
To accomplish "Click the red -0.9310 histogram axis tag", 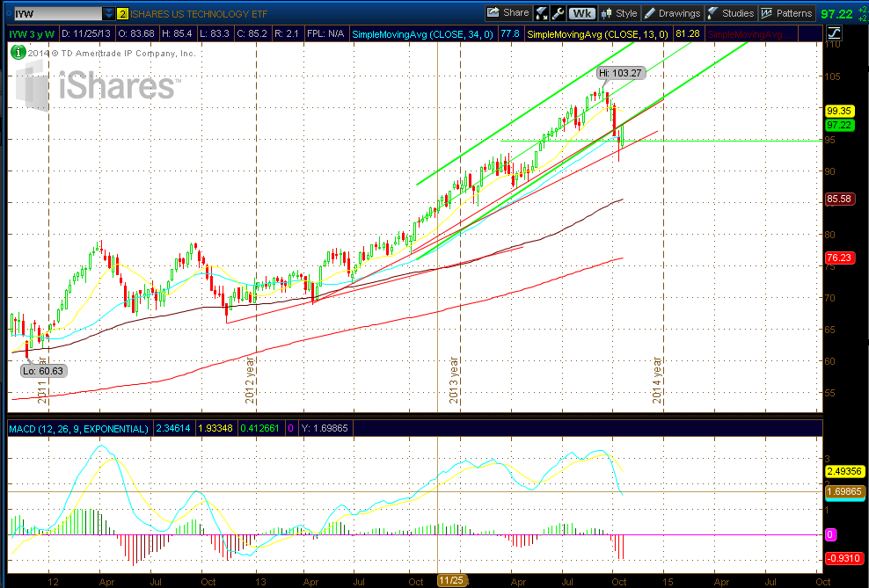I will tap(843, 558).
